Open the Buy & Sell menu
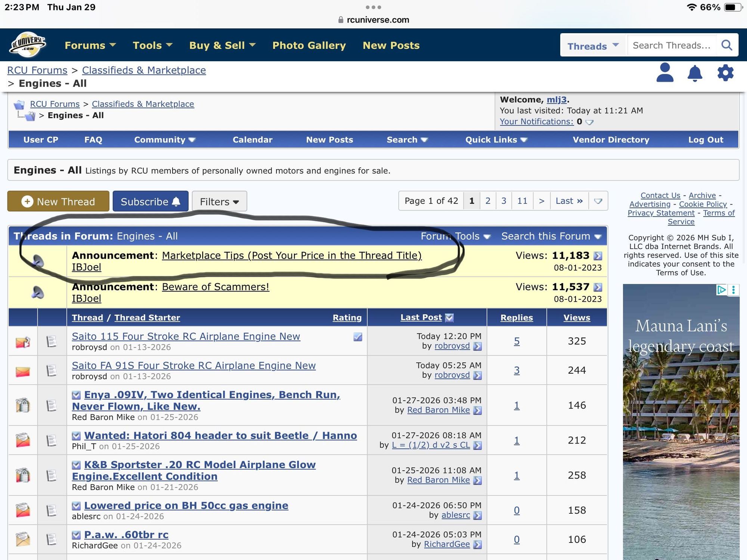The image size is (747, 560). pyautogui.click(x=222, y=45)
